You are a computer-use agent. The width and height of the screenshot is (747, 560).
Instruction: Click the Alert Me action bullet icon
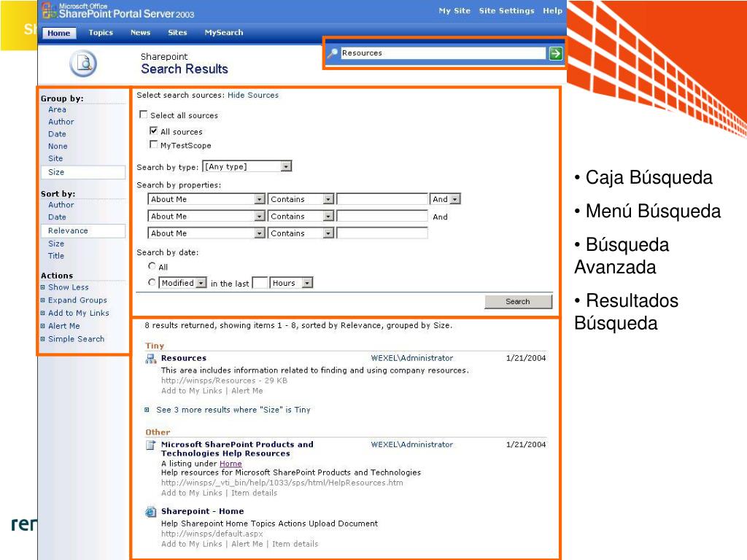(43, 326)
